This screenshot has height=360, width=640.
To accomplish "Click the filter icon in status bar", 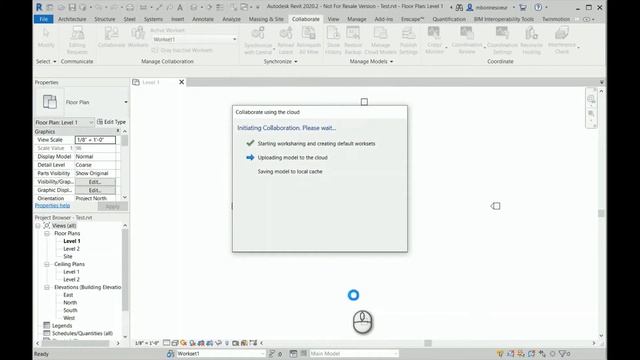I will click(x=562, y=354).
